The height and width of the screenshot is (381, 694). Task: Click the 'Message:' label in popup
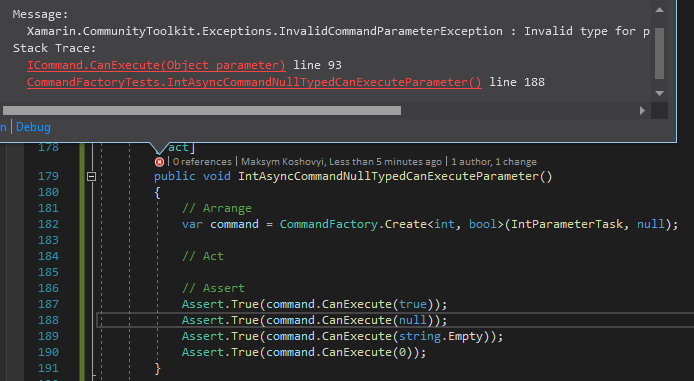tap(40, 14)
